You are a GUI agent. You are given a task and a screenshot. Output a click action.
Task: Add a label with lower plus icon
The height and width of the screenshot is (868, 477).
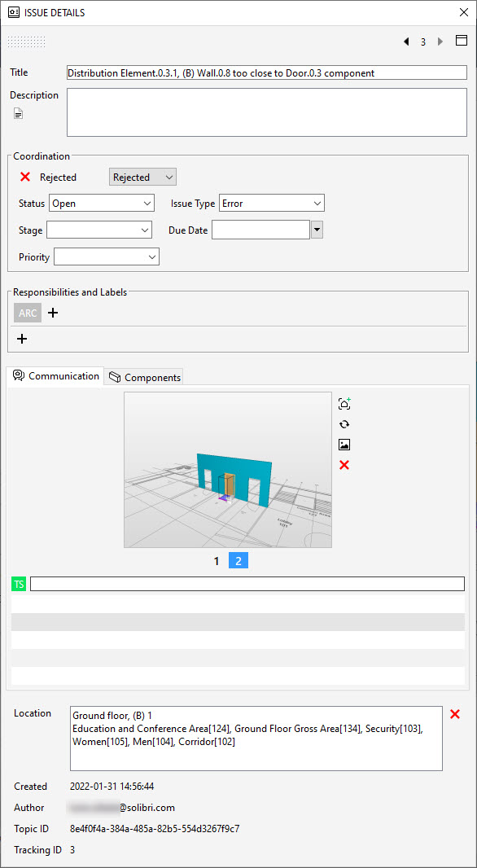coord(22,339)
